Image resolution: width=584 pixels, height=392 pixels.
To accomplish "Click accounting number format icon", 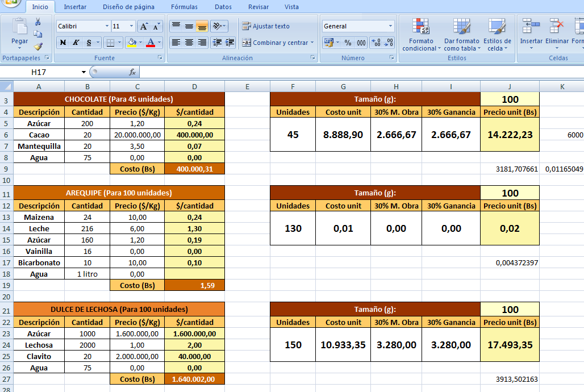I will click(x=328, y=43).
